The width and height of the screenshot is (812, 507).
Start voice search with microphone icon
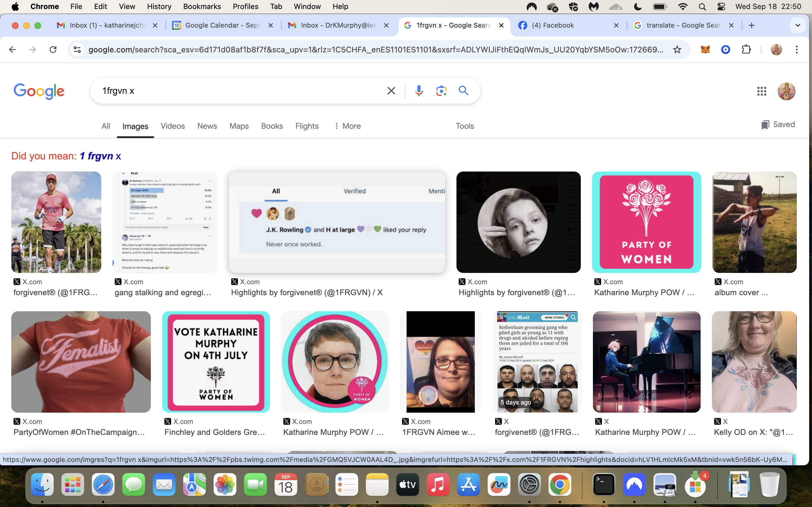point(419,91)
